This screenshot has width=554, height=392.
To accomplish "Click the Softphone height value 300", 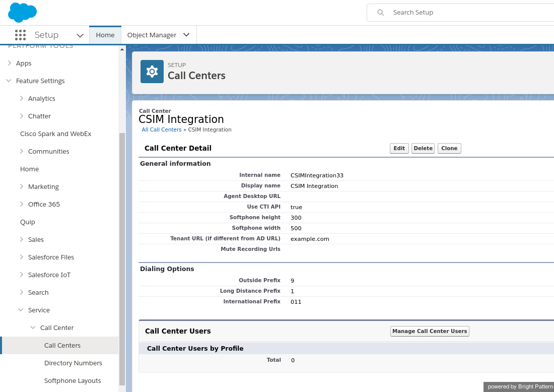I will click(296, 218).
